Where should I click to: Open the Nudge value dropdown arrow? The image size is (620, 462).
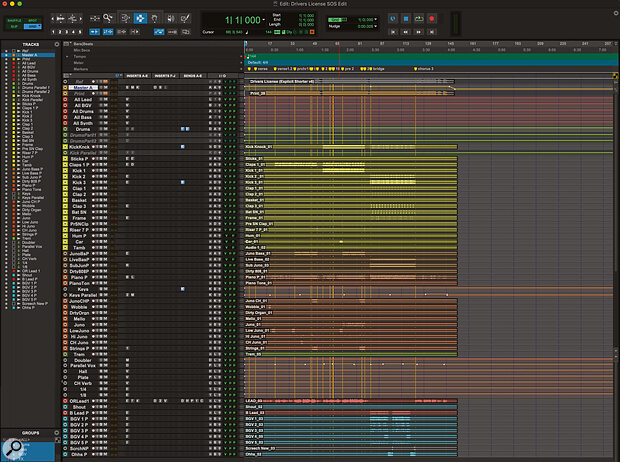click(376, 26)
